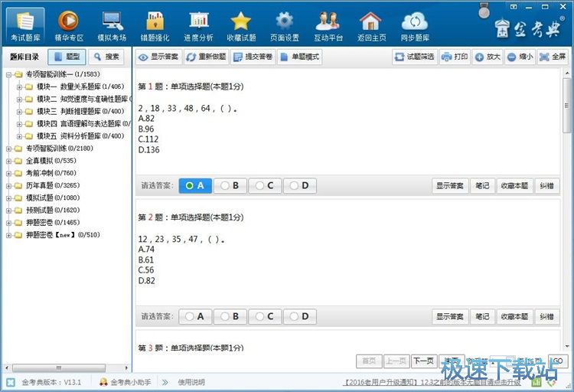Select answer C for question 2
The width and height of the screenshot is (574, 392).
pos(265,316)
